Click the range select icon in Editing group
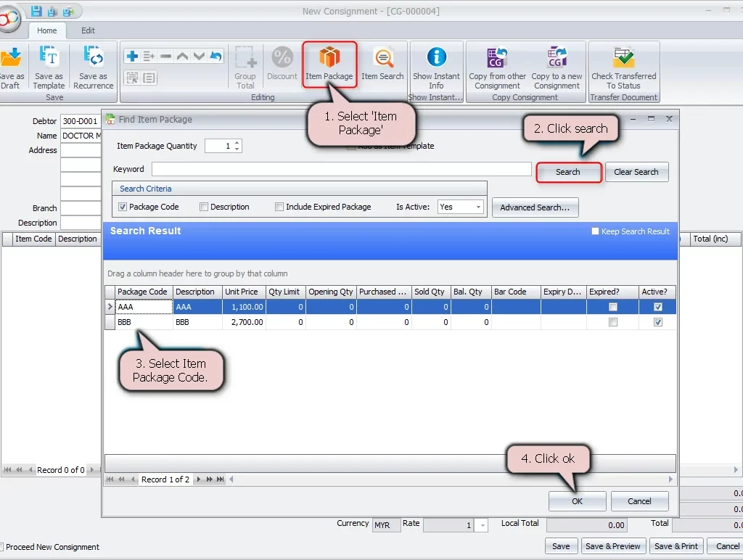Screen dimensions: 743x560 tap(149, 78)
